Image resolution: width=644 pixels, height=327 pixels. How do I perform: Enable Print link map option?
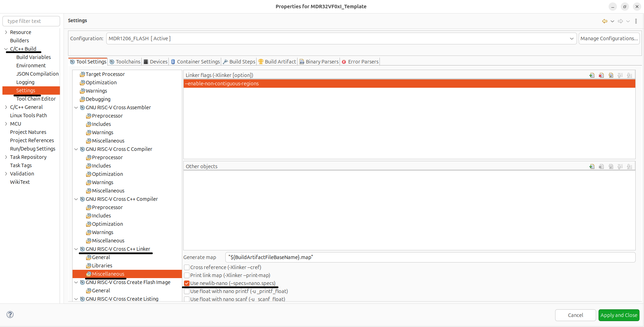point(187,275)
